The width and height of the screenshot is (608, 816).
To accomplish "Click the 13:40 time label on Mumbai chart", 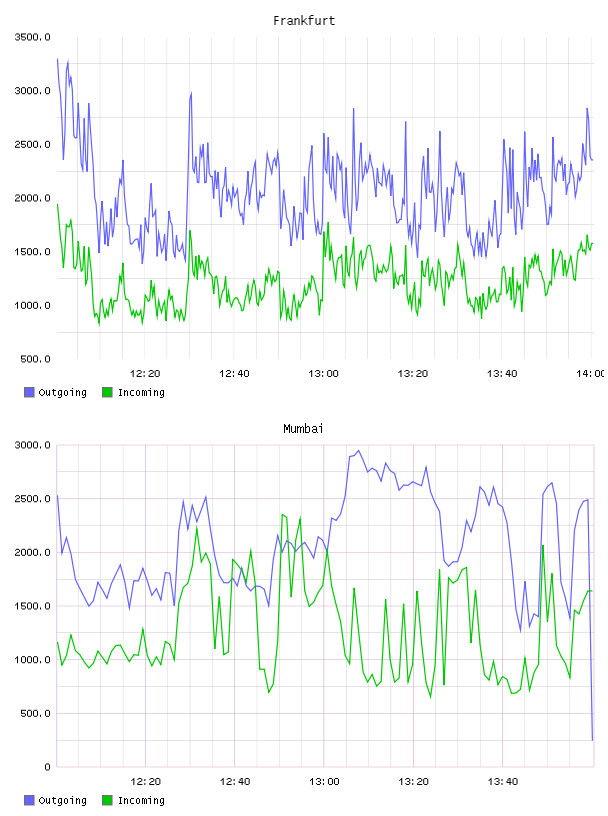I will tap(503, 782).
